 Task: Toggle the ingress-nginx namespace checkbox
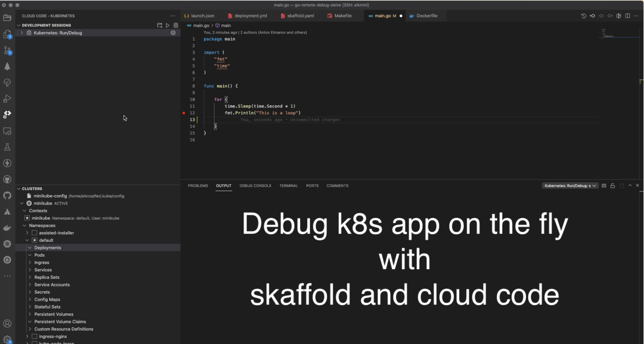click(35, 336)
